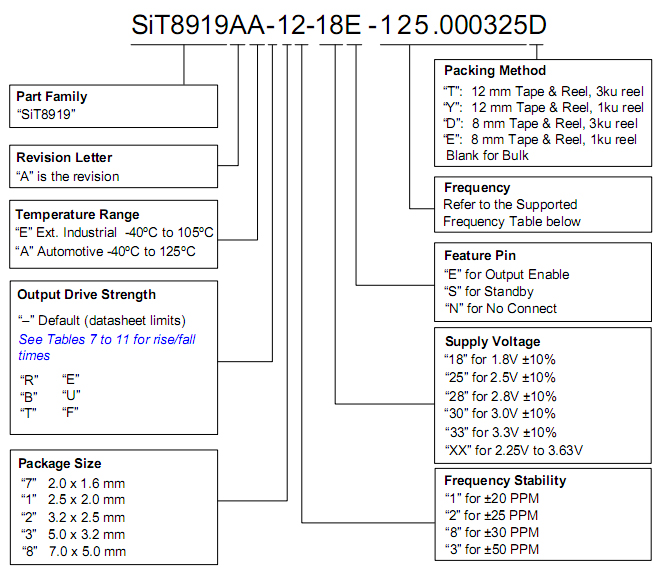Select the 'Feature Pin' heading
The height and width of the screenshot is (571, 660).
pyautogui.click(x=480, y=255)
